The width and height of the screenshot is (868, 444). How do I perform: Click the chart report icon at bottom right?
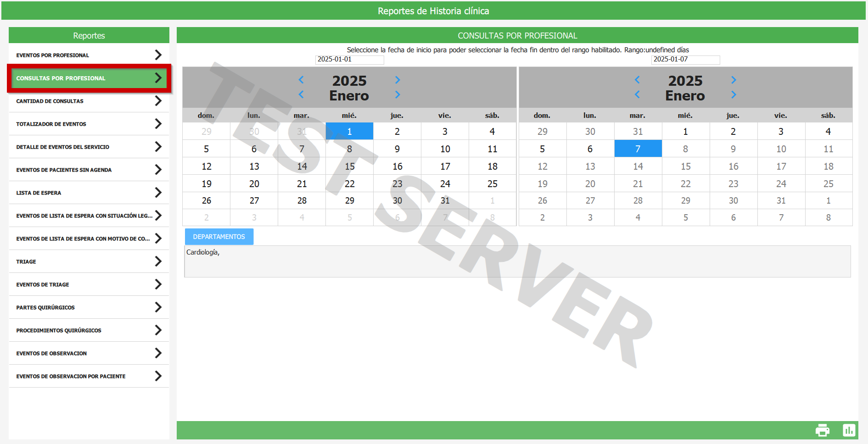click(x=849, y=430)
